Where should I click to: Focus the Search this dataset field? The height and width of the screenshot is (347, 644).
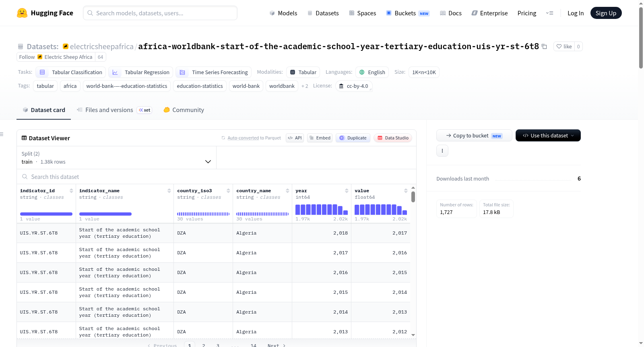(x=217, y=177)
